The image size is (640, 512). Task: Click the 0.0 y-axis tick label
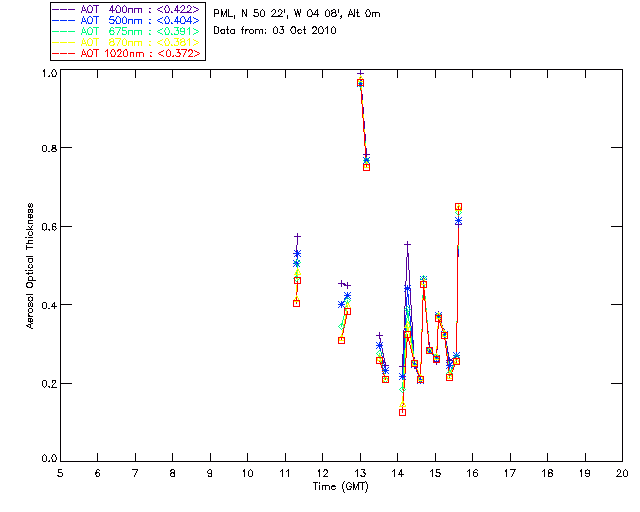point(49,459)
